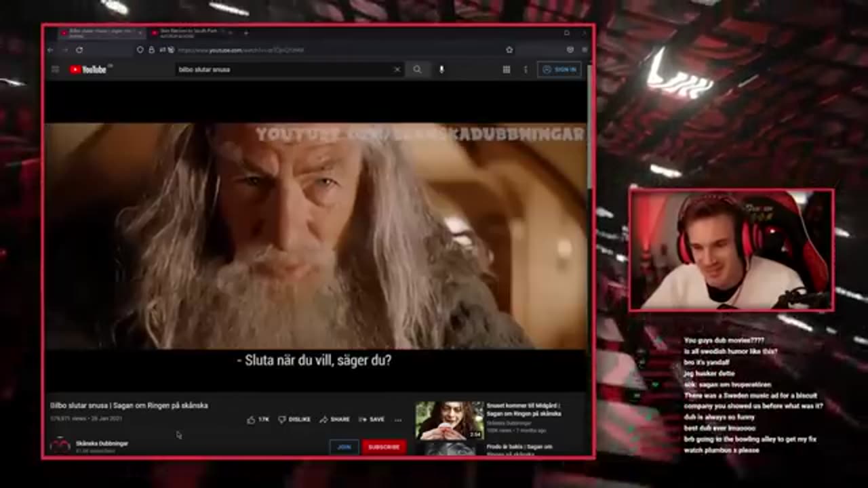868x488 pixels.
Task: Open the YouTube apps grid
Action: (506, 69)
